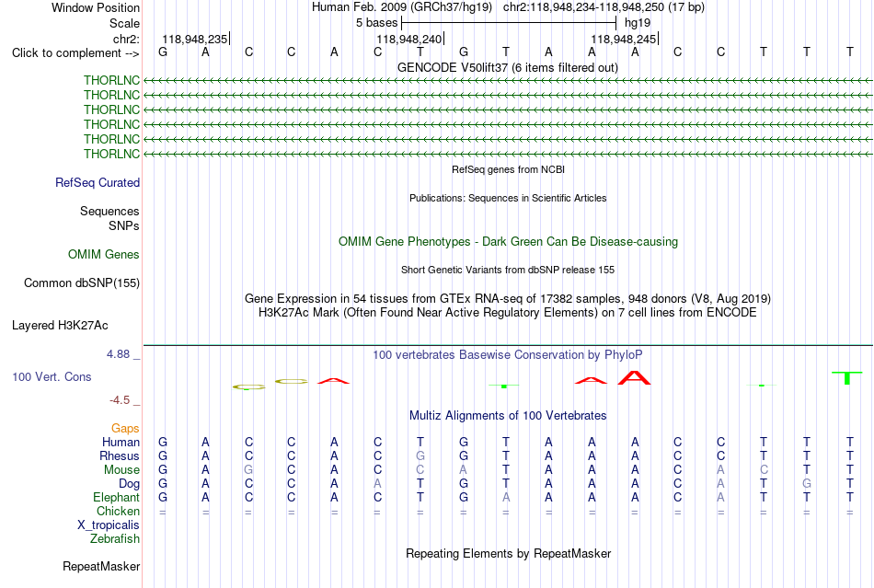Click the 'hg19' label beside the scale bar

click(638, 23)
